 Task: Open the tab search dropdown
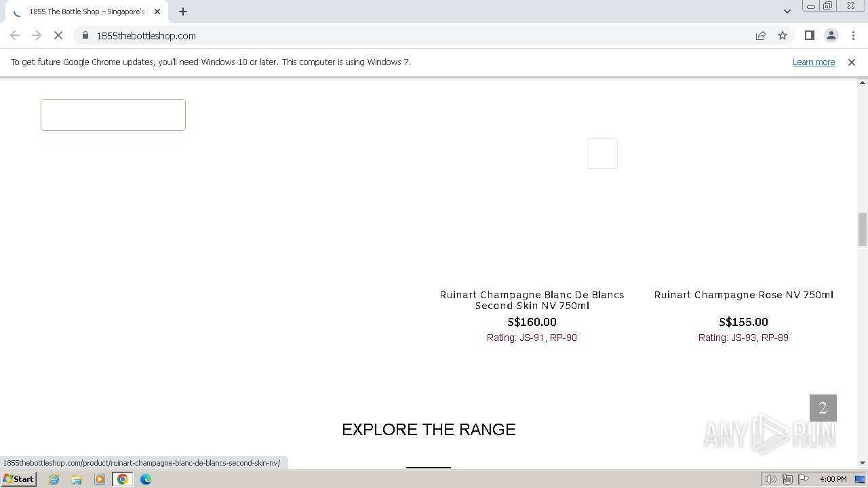[x=787, y=12]
